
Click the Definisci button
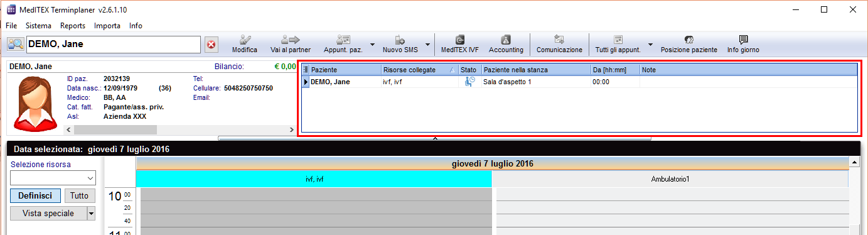[x=36, y=195]
